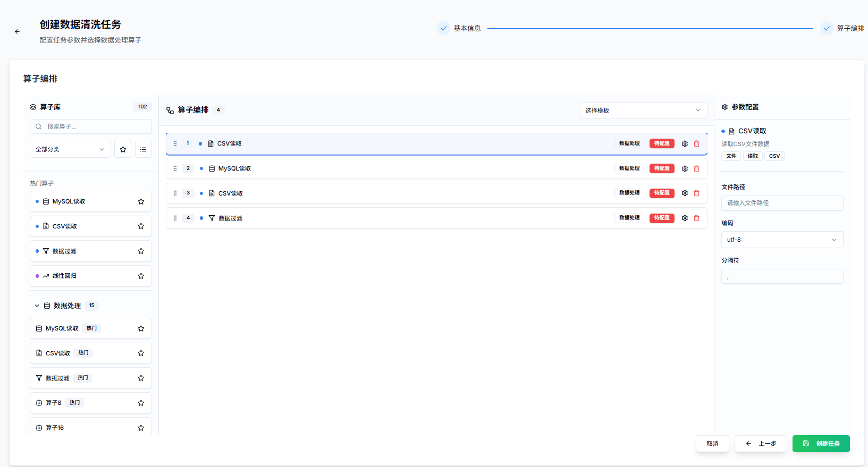Open the utf-8 encoding dropdown
This screenshot has width=868, height=467.
(x=781, y=240)
